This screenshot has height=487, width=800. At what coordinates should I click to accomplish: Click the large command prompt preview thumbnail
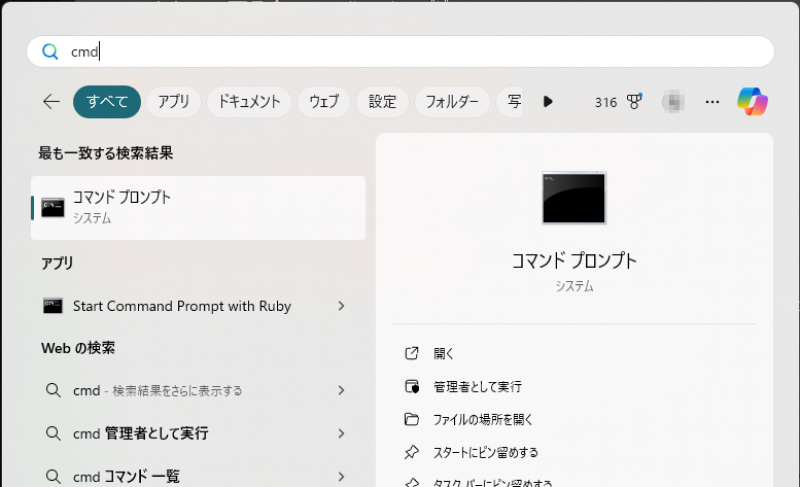[x=574, y=198]
